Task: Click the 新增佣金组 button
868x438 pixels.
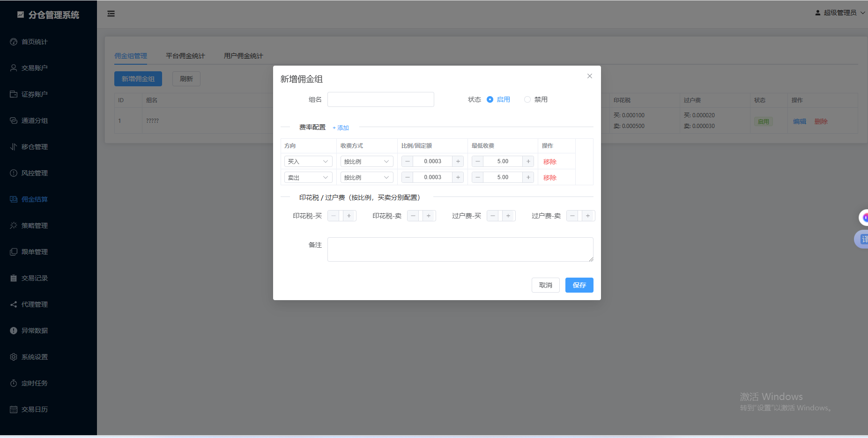Action: [x=138, y=79]
